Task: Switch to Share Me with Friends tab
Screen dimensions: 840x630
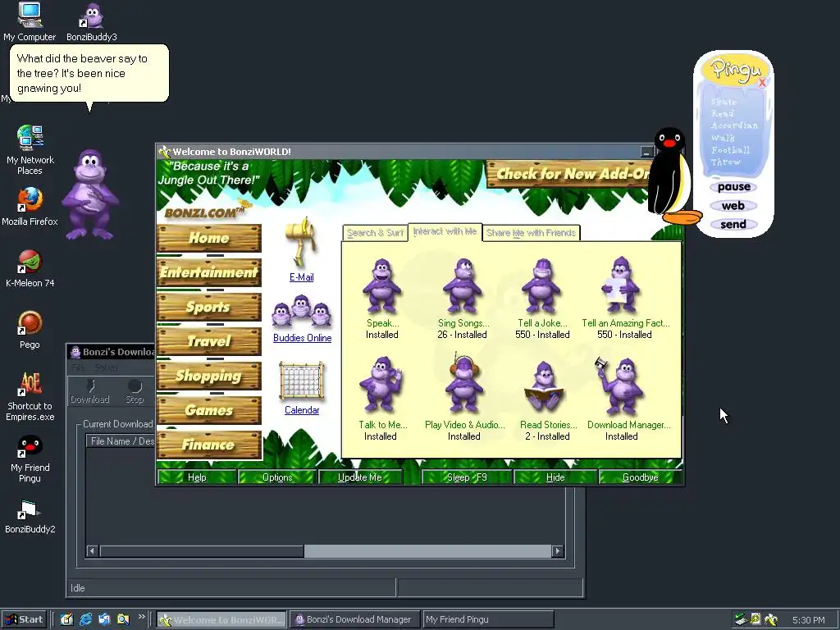Action: [x=531, y=233]
